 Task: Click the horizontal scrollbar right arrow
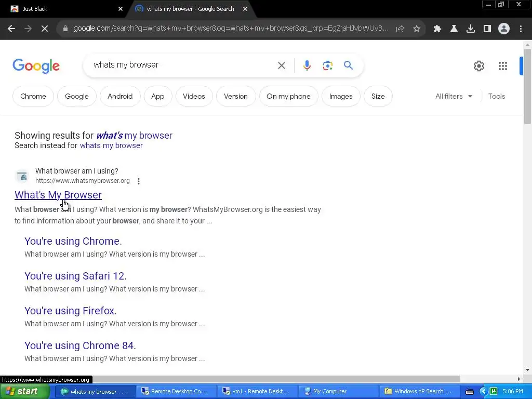pyautogui.click(x=519, y=379)
